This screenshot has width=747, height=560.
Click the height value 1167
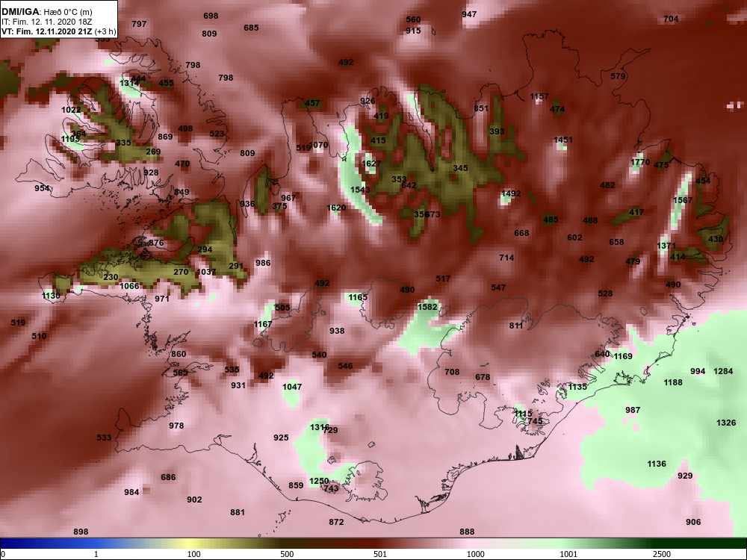tap(263, 324)
